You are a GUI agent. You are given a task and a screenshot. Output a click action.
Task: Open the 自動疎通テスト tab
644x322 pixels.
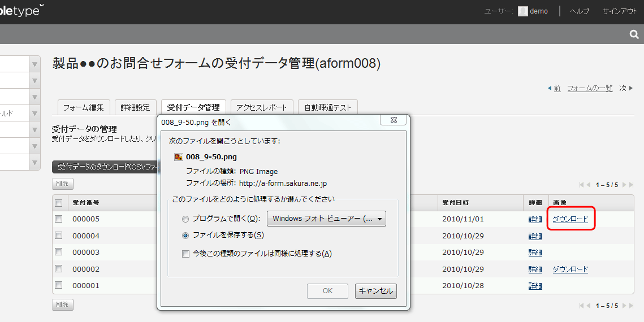328,107
